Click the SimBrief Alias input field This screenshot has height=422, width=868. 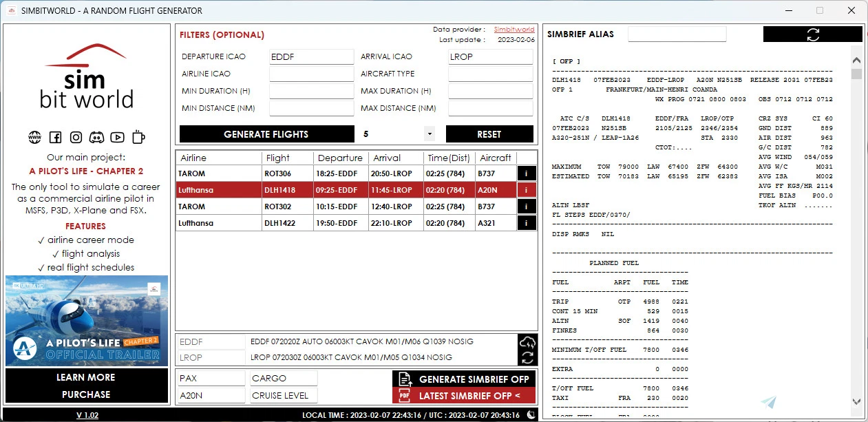coord(677,34)
